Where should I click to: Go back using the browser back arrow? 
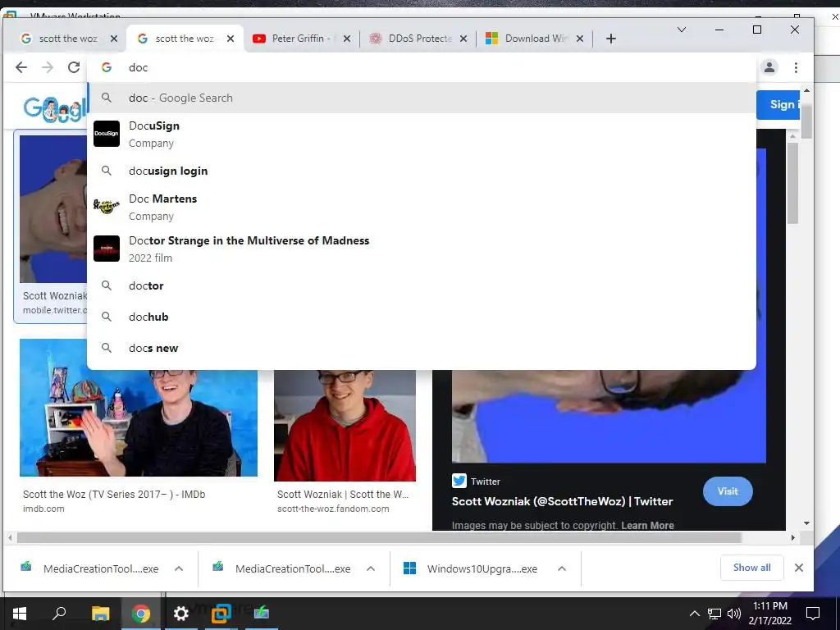[21, 67]
